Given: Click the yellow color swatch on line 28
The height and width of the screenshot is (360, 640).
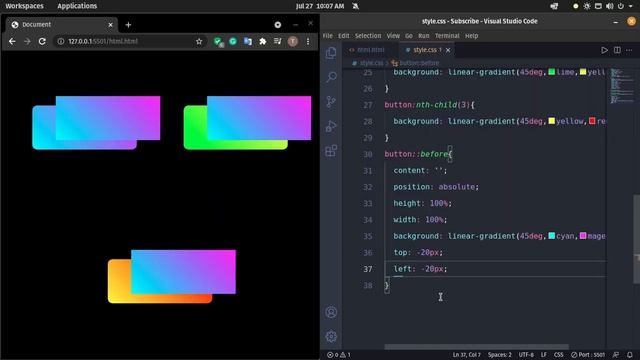Looking at the screenshot, I should (551, 121).
